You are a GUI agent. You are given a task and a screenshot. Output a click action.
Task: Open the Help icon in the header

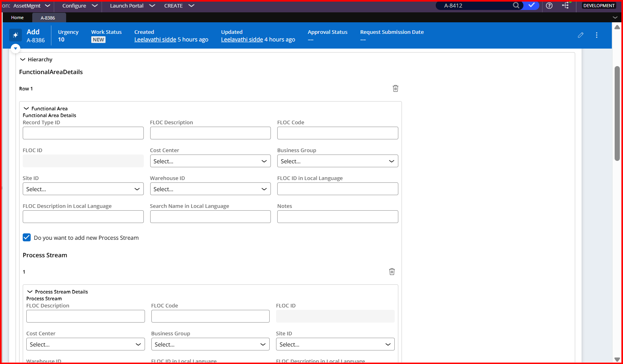[x=549, y=6]
